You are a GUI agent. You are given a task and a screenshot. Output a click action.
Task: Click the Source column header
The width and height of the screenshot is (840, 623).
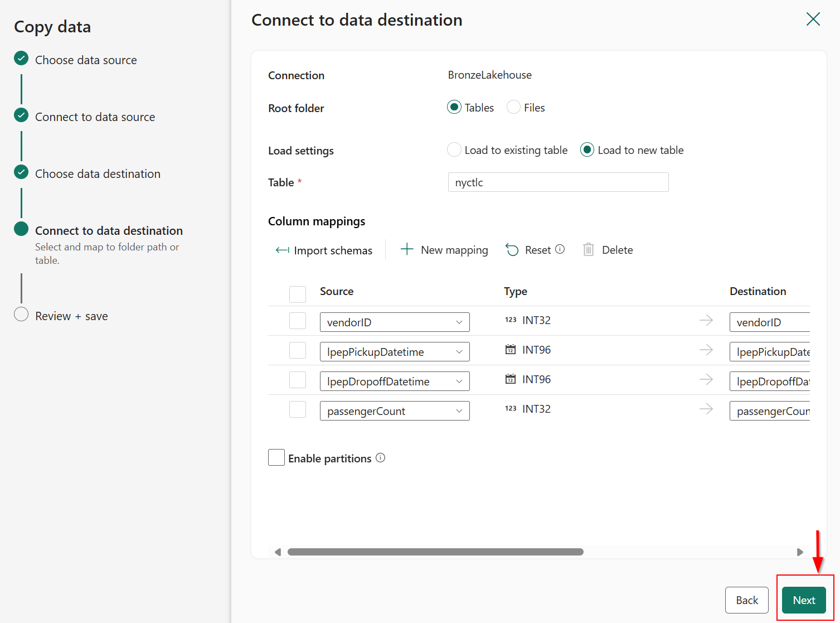(337, 291)
